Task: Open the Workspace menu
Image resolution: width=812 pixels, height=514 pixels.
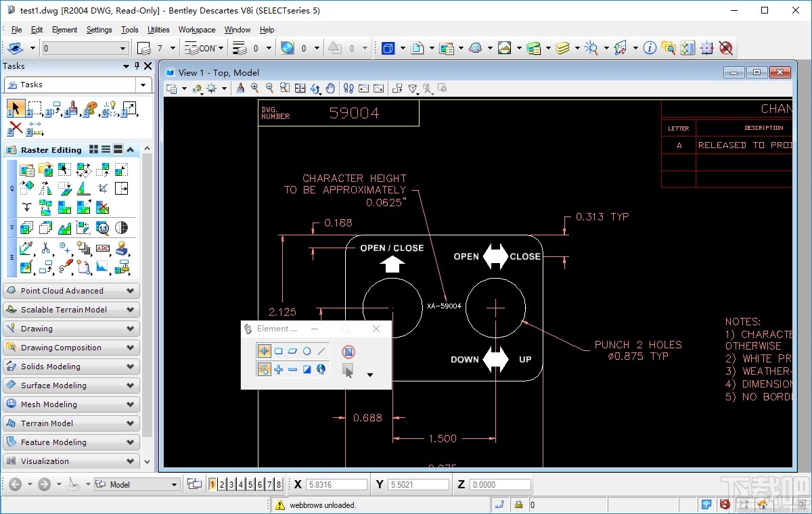Action: coord(197,30)
